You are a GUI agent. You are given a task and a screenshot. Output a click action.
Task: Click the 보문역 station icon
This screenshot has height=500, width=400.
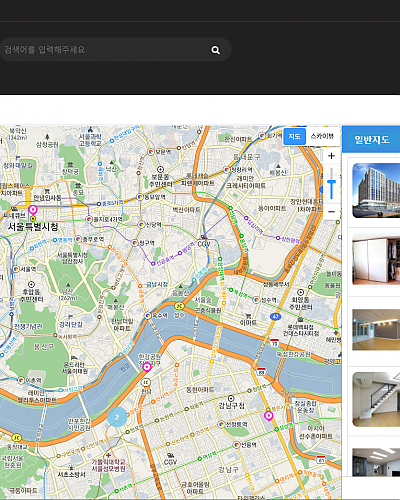[x=151, y=152]
